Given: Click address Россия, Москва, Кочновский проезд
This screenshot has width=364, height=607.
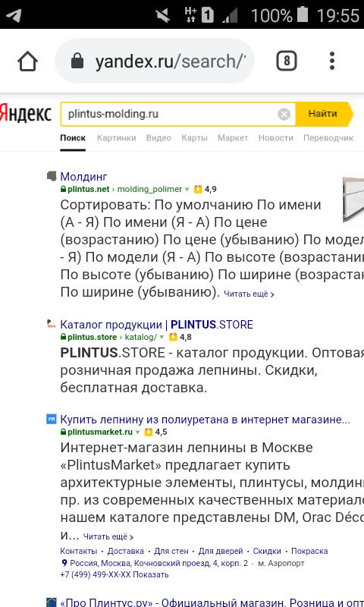Looking at the screenshot, I should (x=159, y=563).
